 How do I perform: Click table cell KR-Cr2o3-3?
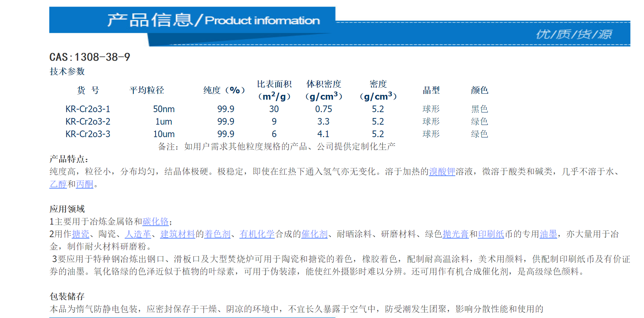click(x=88, y=134)
